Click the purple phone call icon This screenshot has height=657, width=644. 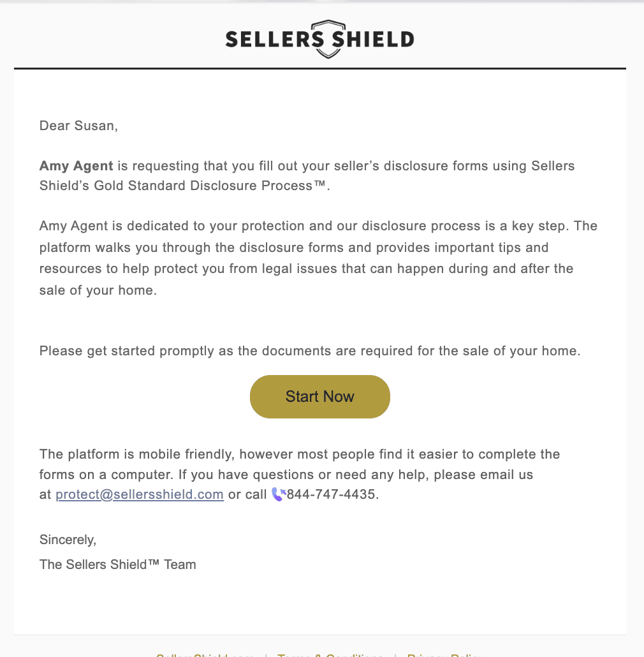point(279,494)
